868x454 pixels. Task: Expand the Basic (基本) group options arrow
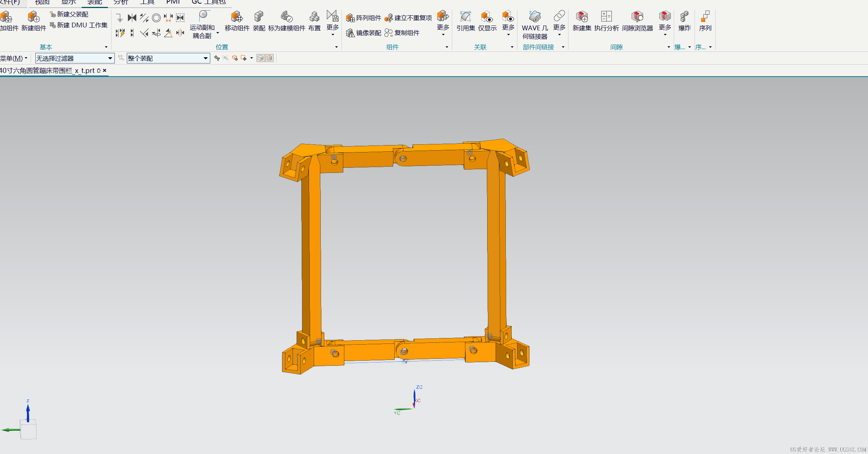coord(106,47)
